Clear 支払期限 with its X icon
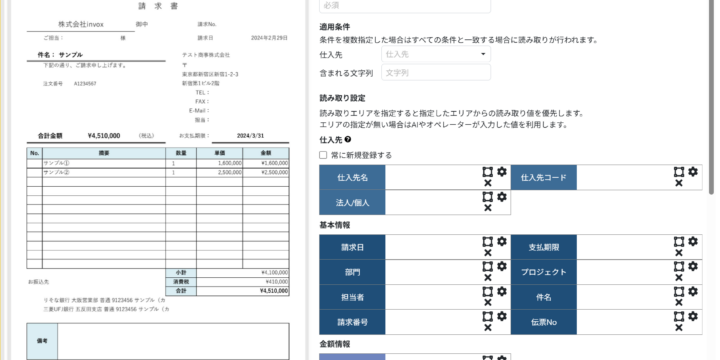720x360 pixels. tap(679, 253)
